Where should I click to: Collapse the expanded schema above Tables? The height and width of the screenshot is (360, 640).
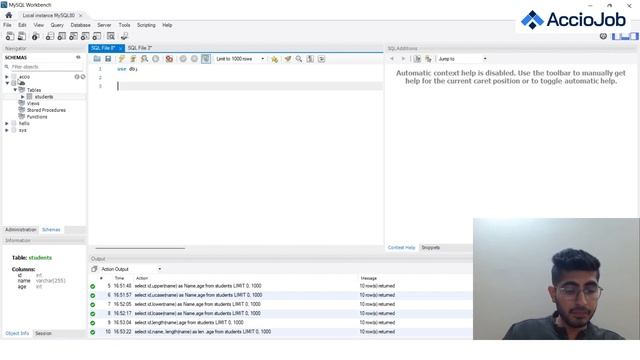(x=7, y=83)
